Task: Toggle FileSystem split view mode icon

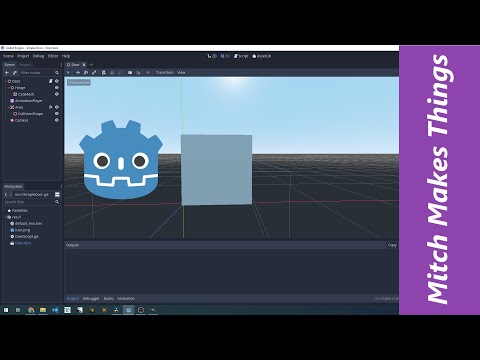Action: point(57,194)
